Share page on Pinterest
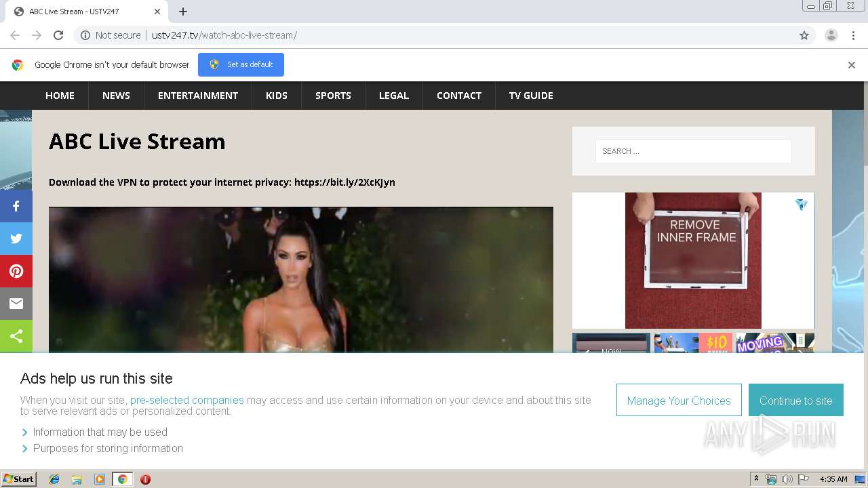The image size is (868, 488). [x=16, y=271]
